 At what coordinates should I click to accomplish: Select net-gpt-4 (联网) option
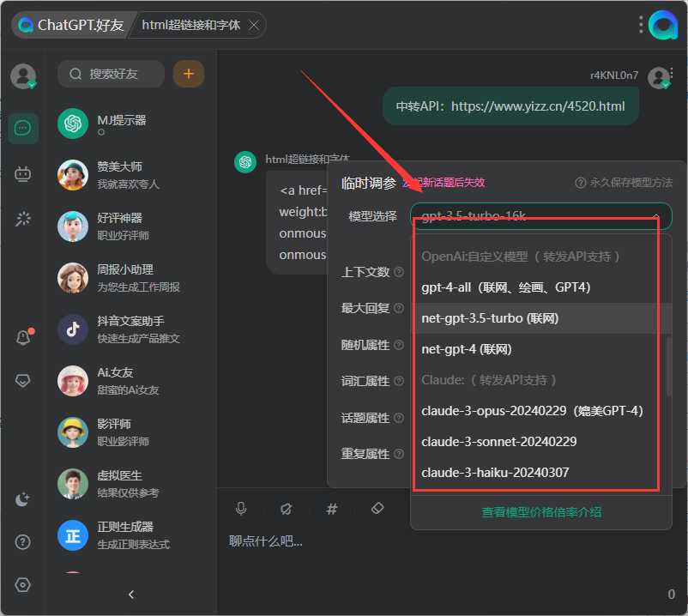[541, 349]
